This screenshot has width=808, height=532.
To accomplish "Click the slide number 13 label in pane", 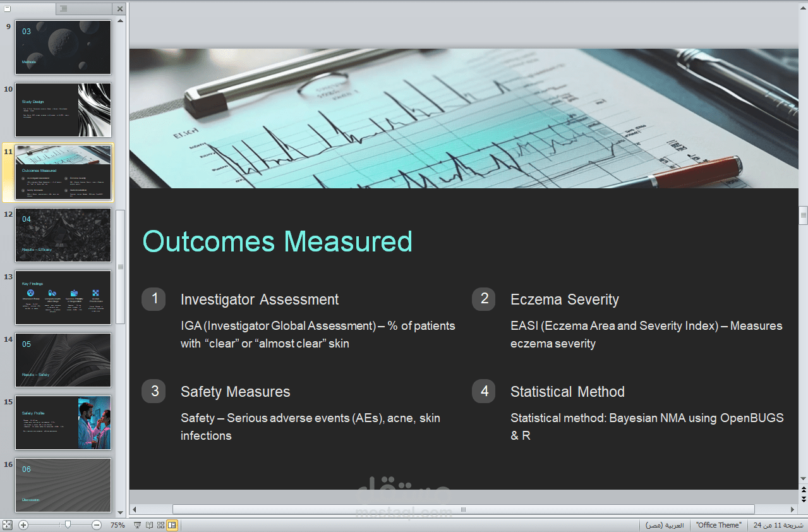I will tap(8, 277).
